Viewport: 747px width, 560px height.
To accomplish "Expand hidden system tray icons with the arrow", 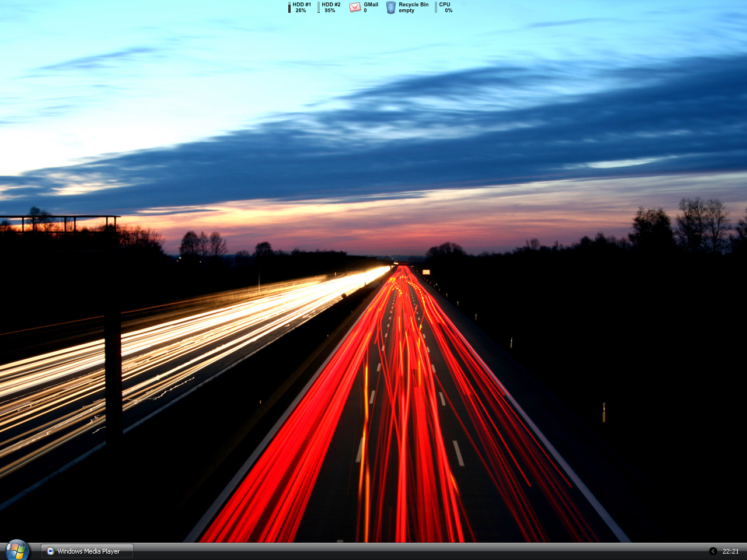I will coord(713,551).
